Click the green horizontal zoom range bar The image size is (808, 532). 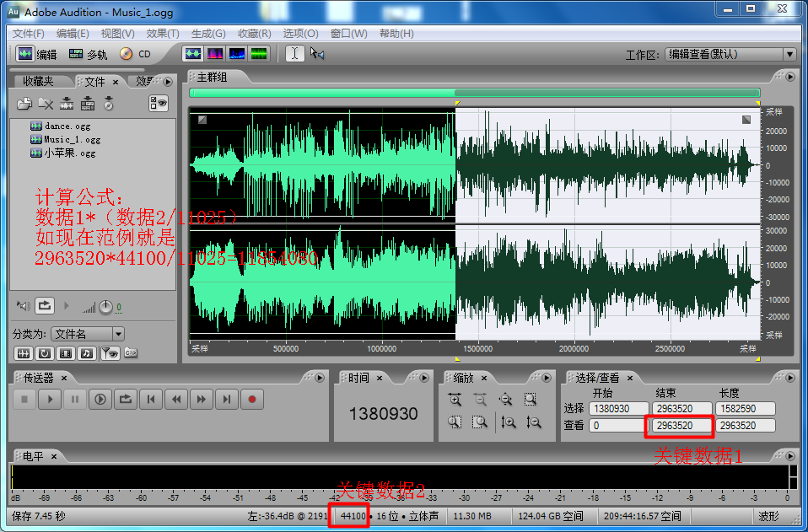(475, 93)
